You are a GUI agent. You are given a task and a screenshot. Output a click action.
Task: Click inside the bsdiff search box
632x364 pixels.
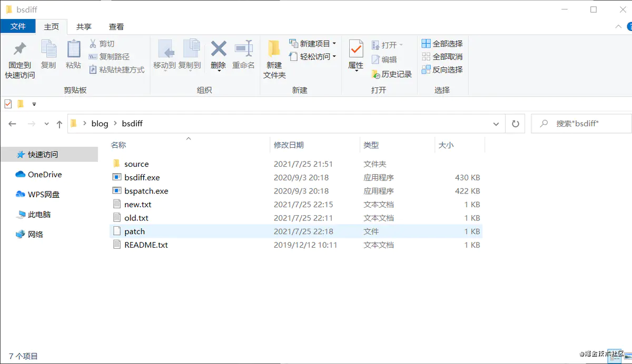pyautogui.click(x=579, y=123)
